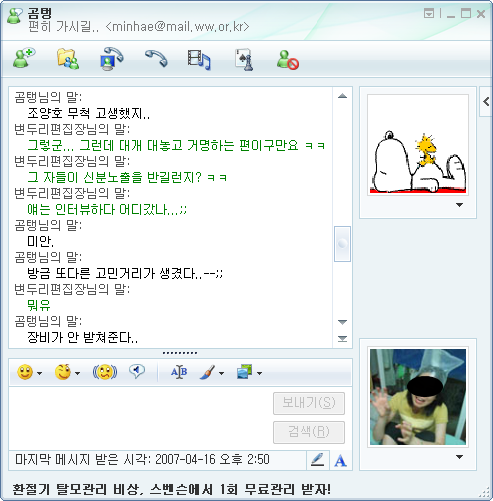Start a video call with webcam icon
This screenshot has height=501, width=493.
[112, 58]
